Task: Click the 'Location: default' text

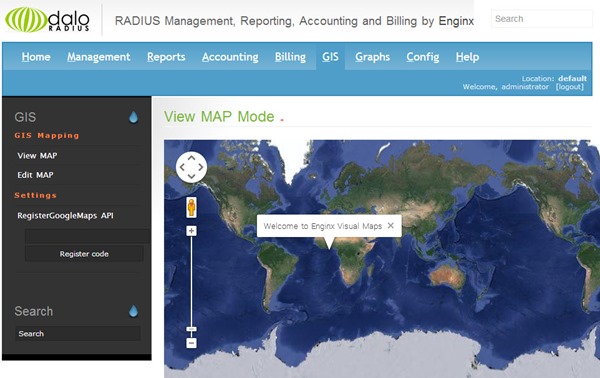Action: tap(554, 78)
